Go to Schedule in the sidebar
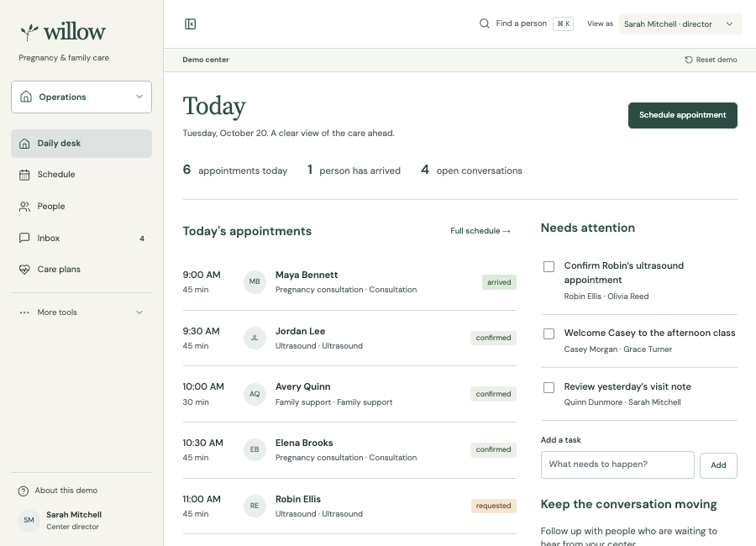The width and height of the screenshot is (756, 546). point(81,175)
